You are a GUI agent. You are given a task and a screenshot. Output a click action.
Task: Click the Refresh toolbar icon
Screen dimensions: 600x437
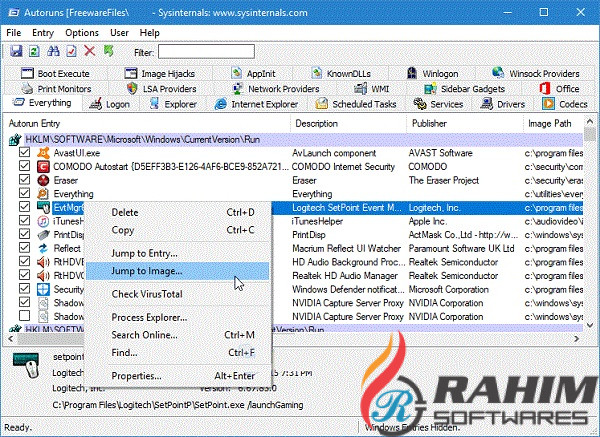click(x=33, y=51)
